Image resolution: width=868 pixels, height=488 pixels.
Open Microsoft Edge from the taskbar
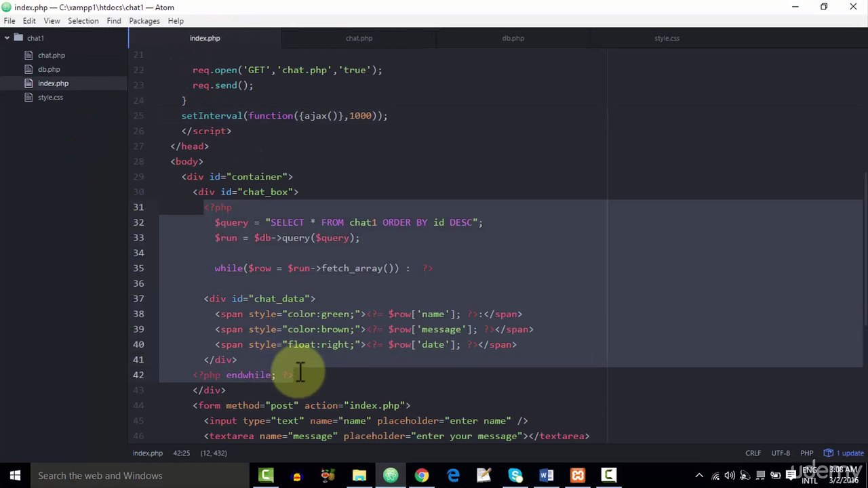tap(453, 475)
